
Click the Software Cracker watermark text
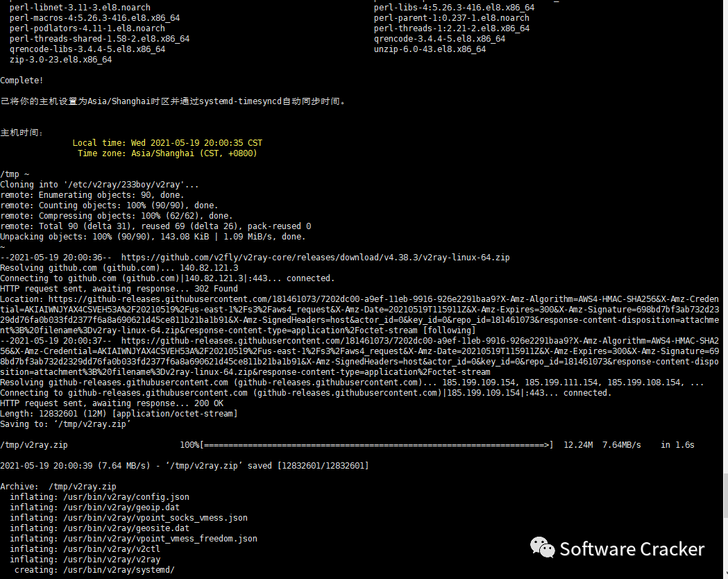click(632, 549)
